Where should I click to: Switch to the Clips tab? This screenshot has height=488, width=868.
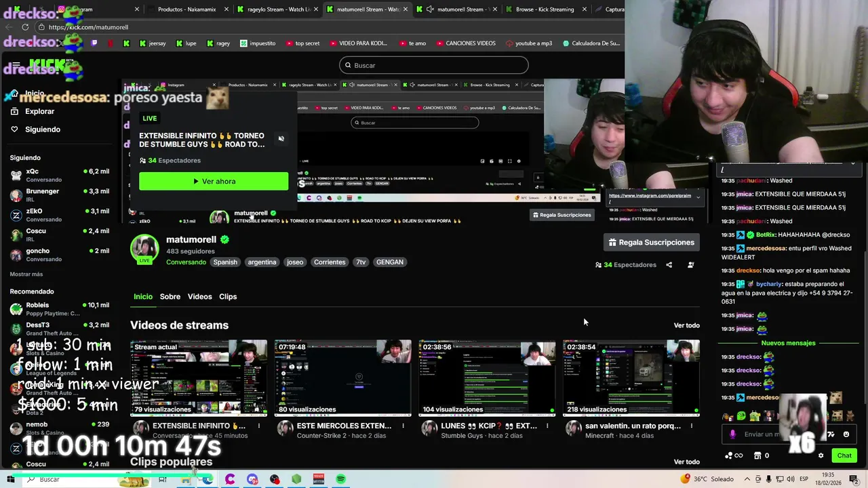click(x=228, y=297)
